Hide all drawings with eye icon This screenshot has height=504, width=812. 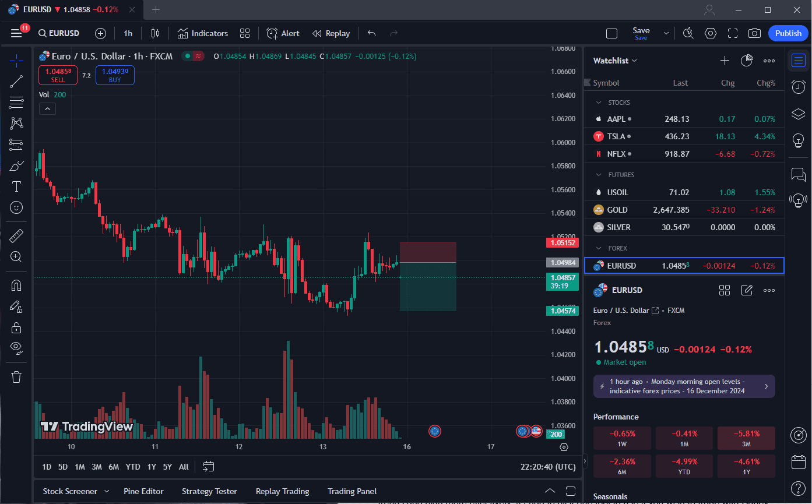coord(16,348)
